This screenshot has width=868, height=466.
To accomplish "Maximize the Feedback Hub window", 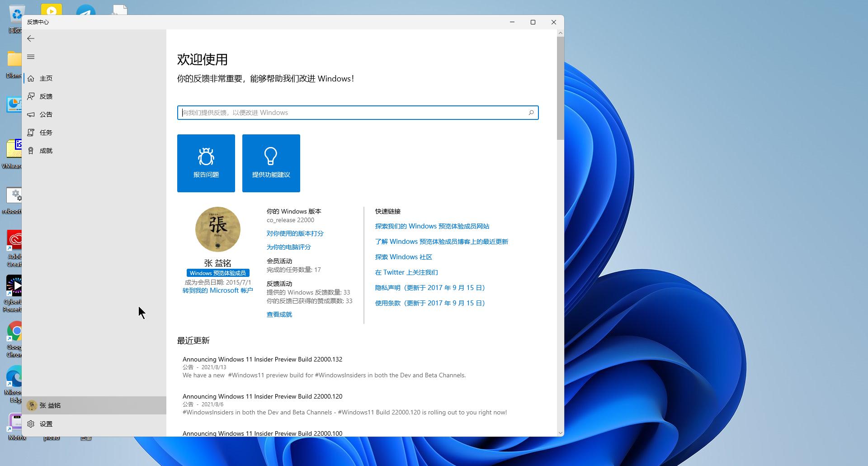I will tap(533, 22).
